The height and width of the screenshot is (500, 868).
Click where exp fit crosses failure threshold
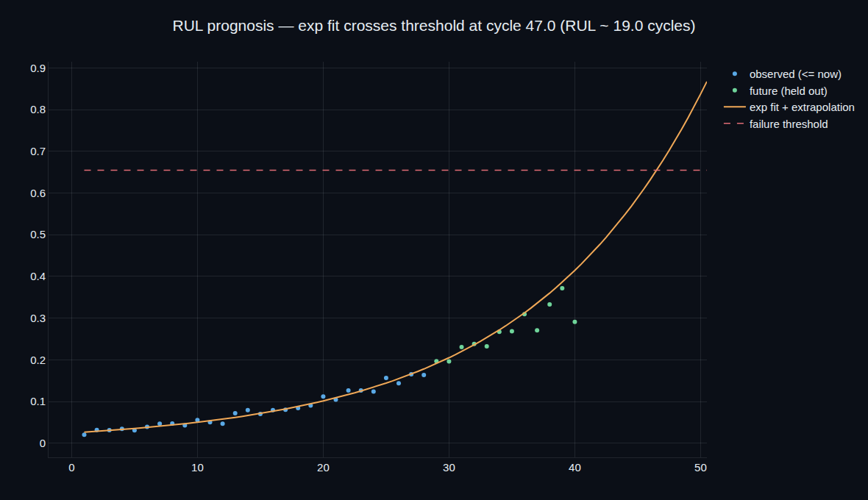657,171
